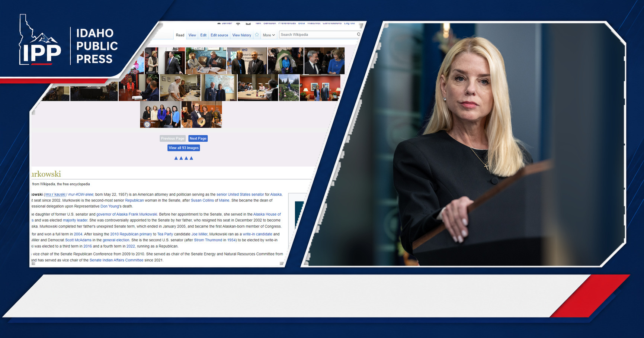This screenshot has height=338, width=644.
Task: Click View all 93 images button
Action: click(184, 148)
